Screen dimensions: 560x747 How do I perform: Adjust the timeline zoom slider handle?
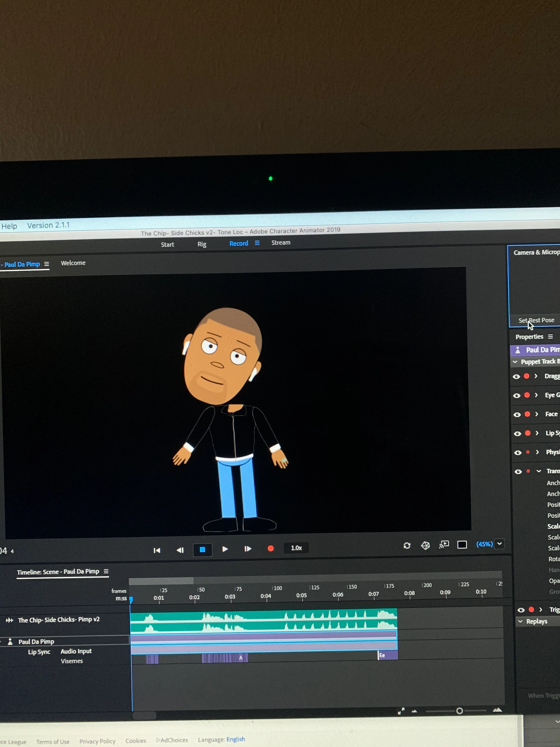459,711
